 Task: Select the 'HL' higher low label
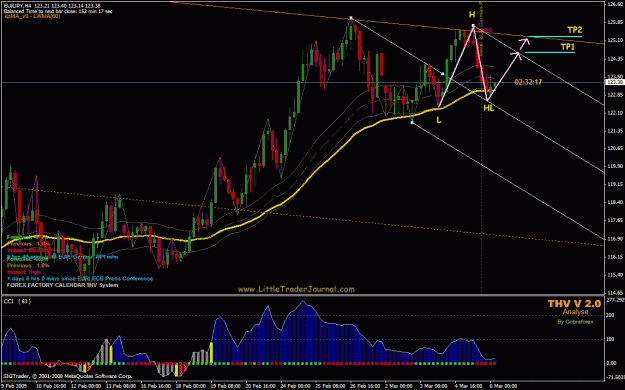[489, 108]
